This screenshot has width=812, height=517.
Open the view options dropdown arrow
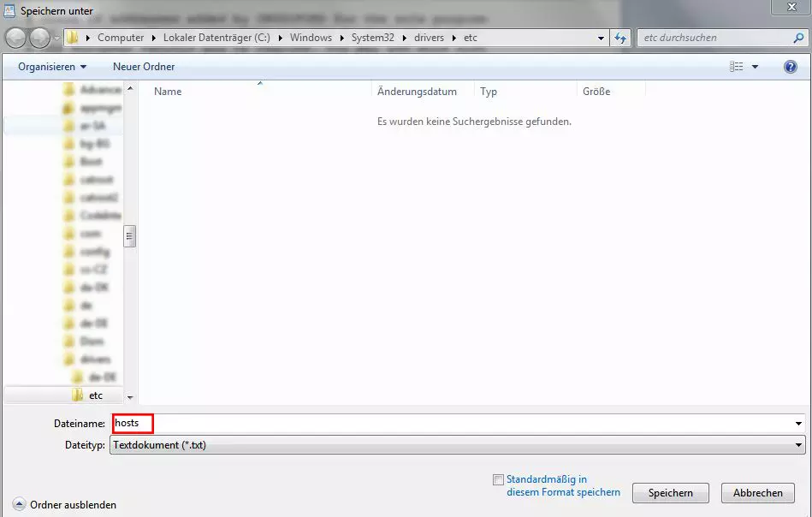coord(755,67)
